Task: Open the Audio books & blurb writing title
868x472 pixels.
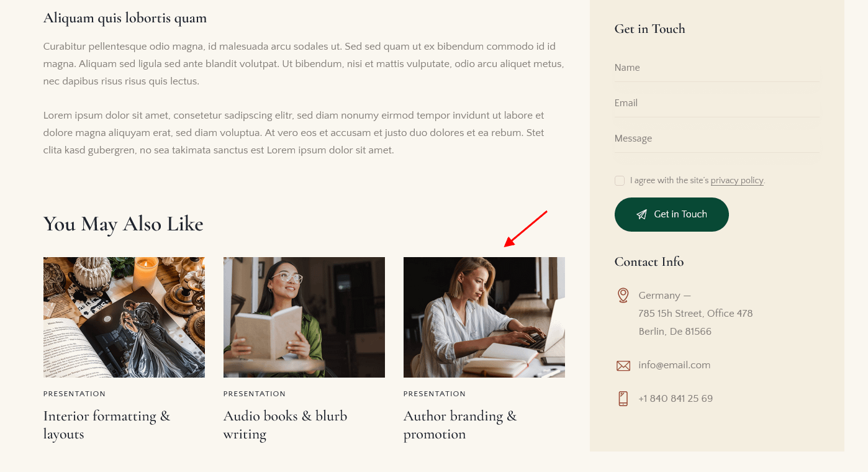Action: (x=286, y=425)
